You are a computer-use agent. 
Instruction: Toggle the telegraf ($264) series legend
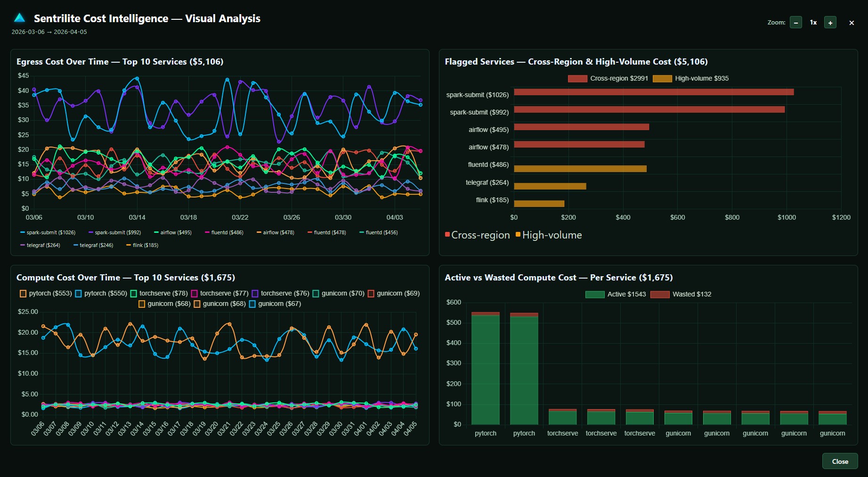point(41,245)
